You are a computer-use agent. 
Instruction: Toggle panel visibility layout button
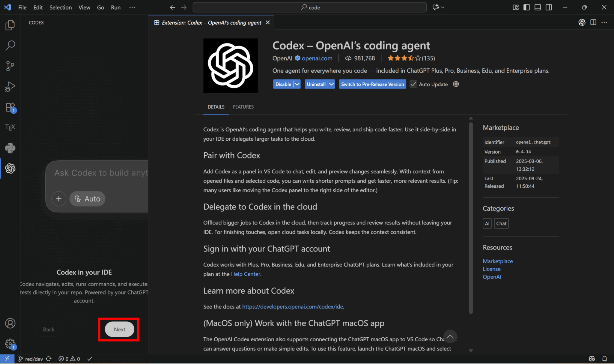tap(538, 7)
